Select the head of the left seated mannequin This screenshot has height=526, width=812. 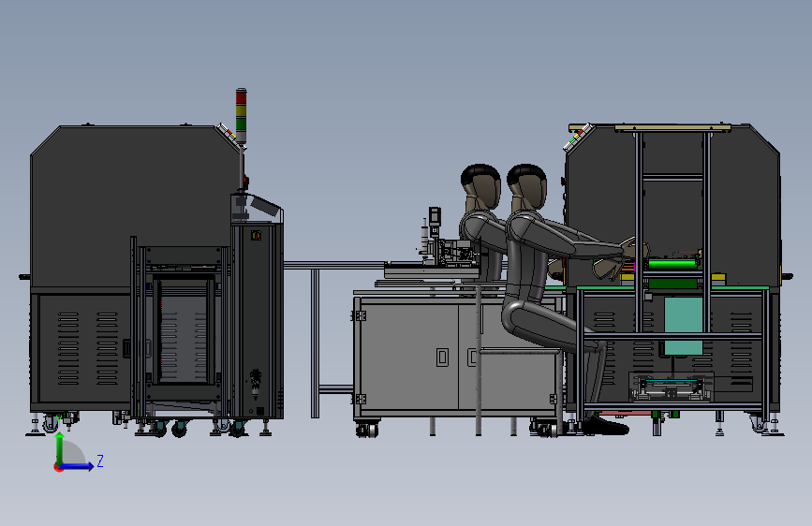click(481, 186)
